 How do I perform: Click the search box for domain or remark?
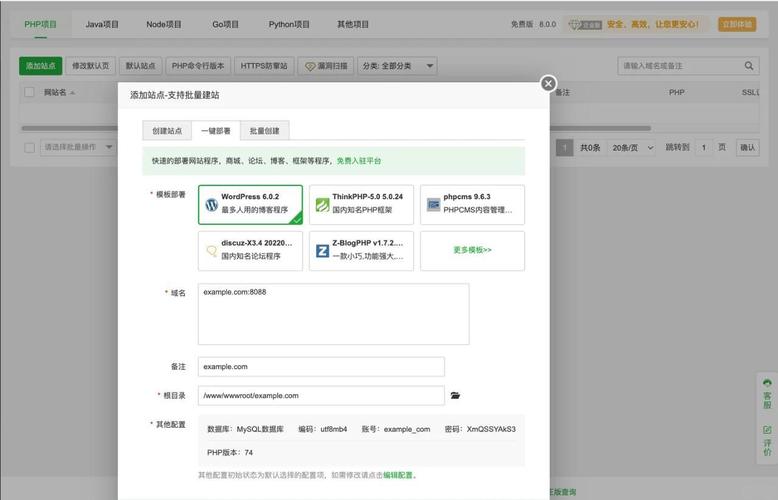click(679, 65)
